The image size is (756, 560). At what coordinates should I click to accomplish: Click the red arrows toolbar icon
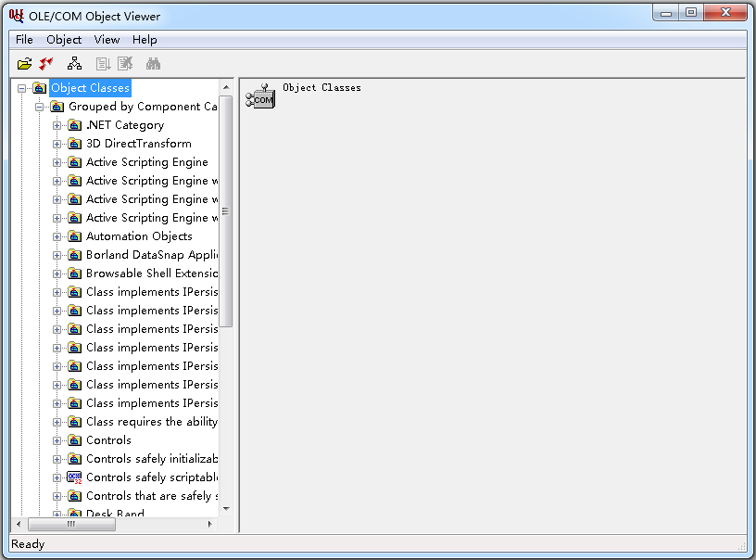coord(46,64)
